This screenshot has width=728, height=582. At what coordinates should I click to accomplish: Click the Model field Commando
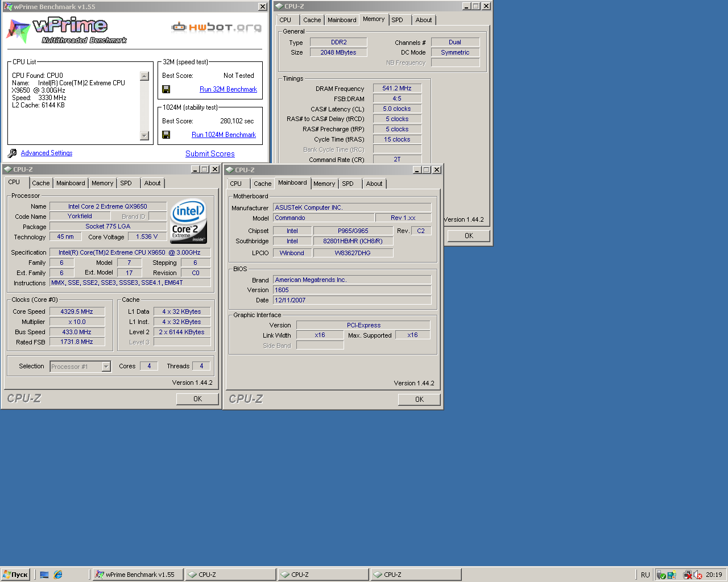pos(324,218)
